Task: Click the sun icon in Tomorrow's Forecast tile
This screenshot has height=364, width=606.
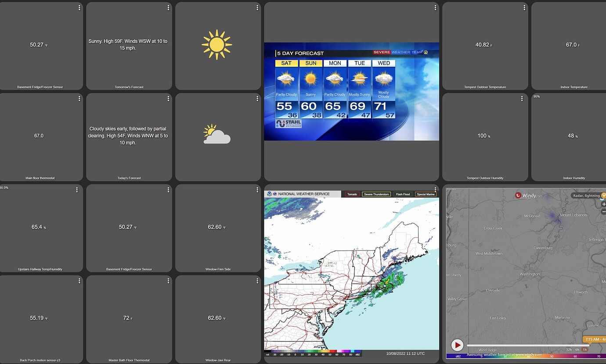Action: coord(217,44)
